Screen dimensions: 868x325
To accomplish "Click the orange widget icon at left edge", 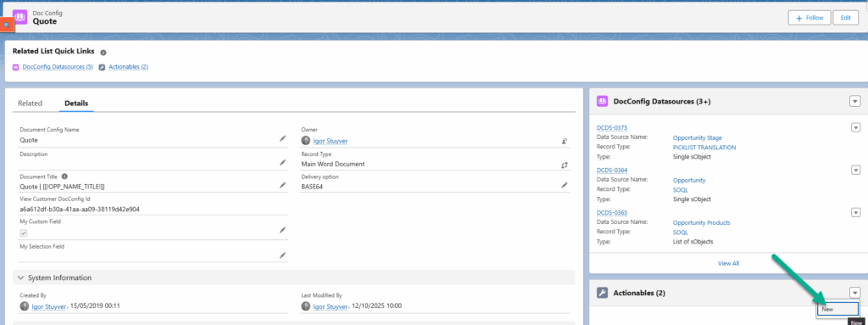I will pos(6,24).
